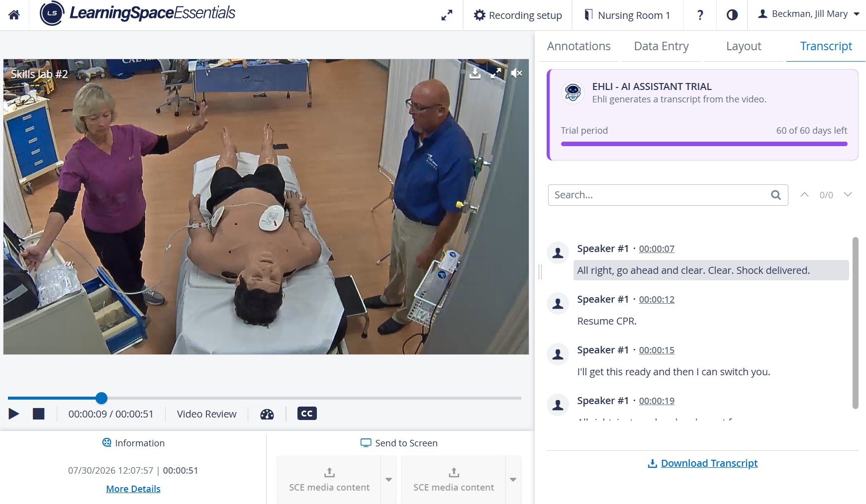Click the second SCE media content button
The image size is (866, 504).
[453, 479]
